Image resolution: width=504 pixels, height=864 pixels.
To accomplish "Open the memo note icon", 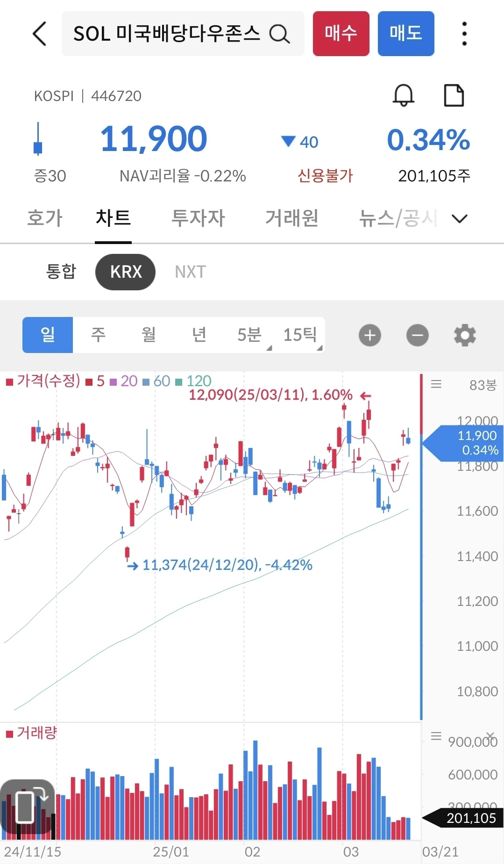I will pos(454,95).
